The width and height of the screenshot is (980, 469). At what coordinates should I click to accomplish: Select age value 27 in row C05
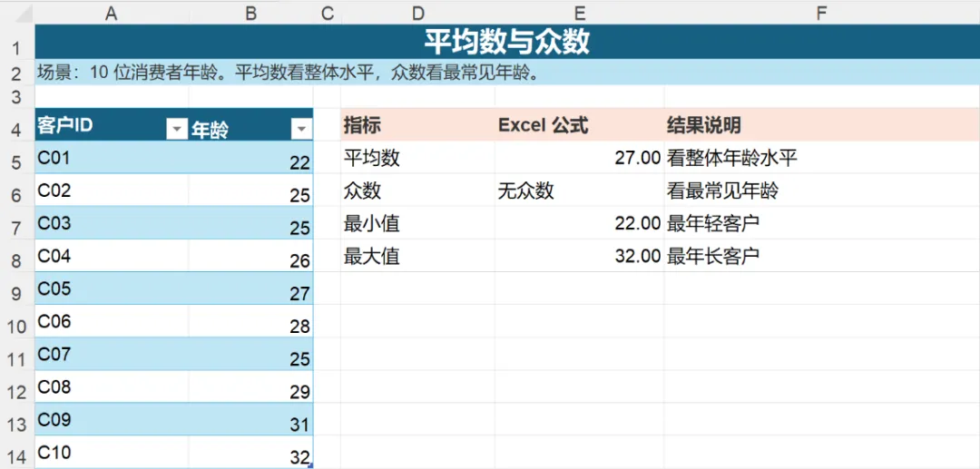(x=250, y=288)
